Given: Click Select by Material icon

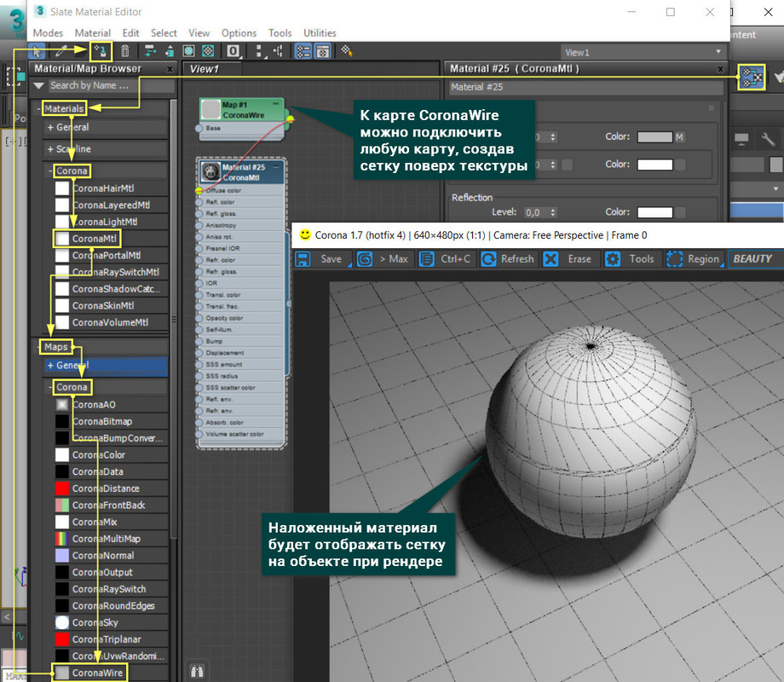Looking at the screenshot, I should 347,51.
